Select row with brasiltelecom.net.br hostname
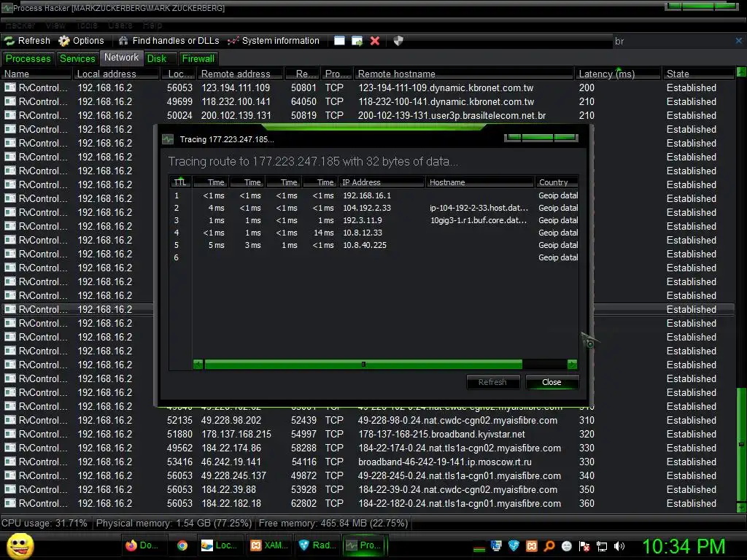This screenshot has width=747, height=560. pos(368,115)
